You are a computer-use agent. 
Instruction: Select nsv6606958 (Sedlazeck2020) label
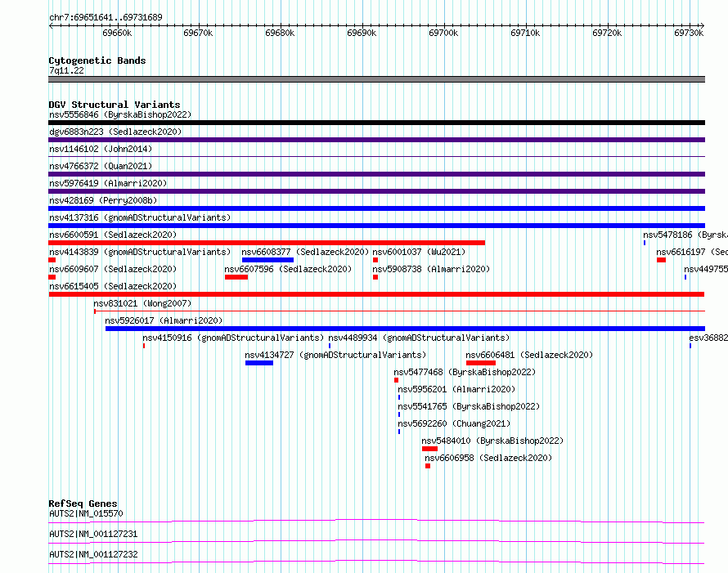[488, 458]
